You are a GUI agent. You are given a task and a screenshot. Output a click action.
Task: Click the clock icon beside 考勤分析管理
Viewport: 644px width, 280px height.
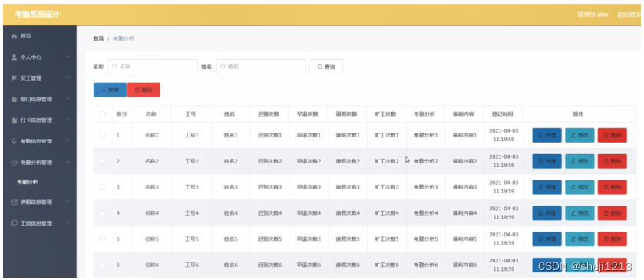tap(14, 162)
